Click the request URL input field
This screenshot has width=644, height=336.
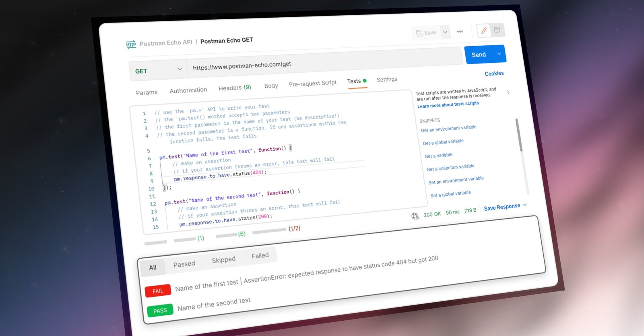pyautogui.click(x=324, y=62)
